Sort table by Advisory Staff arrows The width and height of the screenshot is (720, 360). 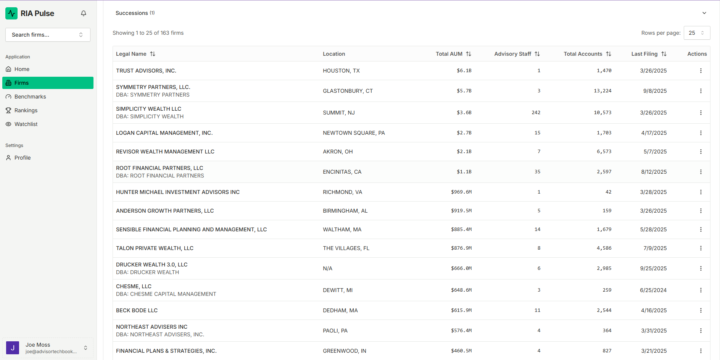pos(537,54)
